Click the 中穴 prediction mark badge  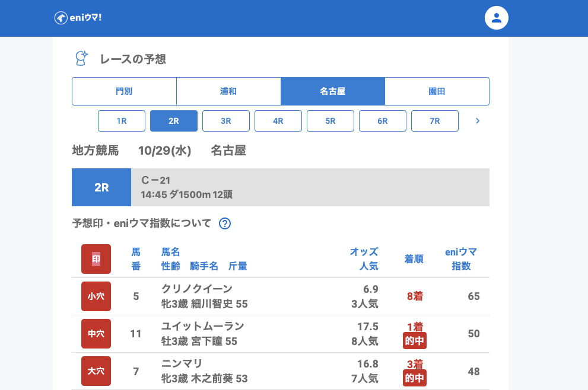coord(96,334)
